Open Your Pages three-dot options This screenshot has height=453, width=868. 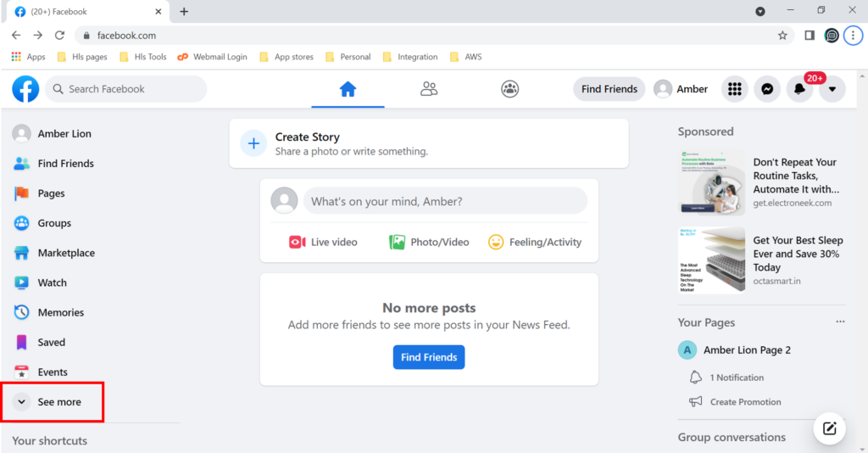point(840,322)
